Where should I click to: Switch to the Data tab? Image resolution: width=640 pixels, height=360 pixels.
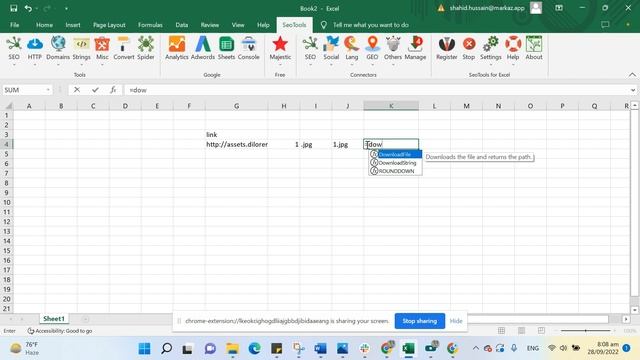pos(182,25)
